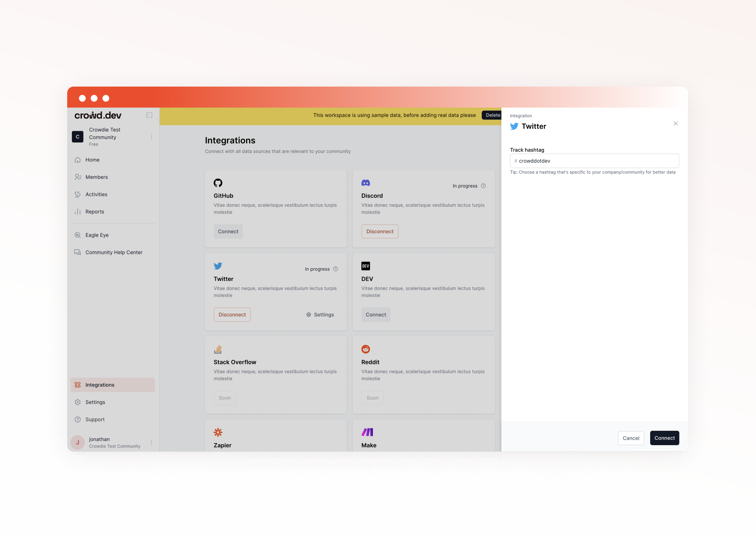Click the Make logo icon
Viewport: 756px width, 538px height.
click(367, 433)
